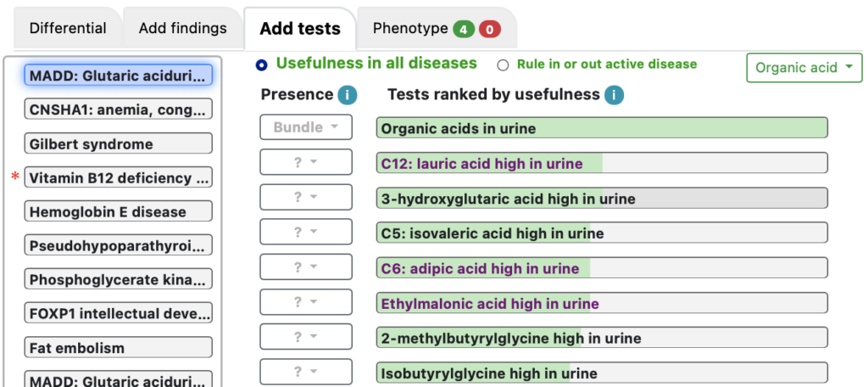Screen dimensions: 868x387
Task: Click info icon next to Presence
Action: 347,95
